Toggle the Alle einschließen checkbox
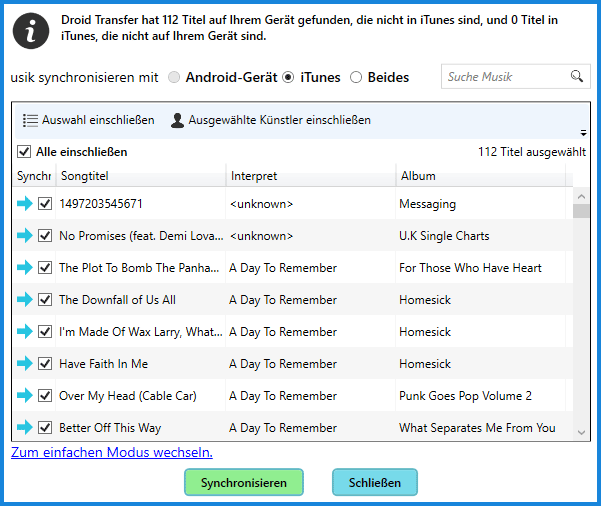 coord(24,152)
